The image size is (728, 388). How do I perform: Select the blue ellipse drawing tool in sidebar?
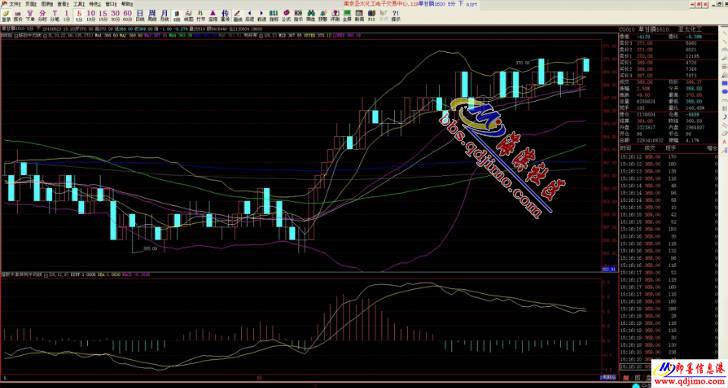click(724, 91)
